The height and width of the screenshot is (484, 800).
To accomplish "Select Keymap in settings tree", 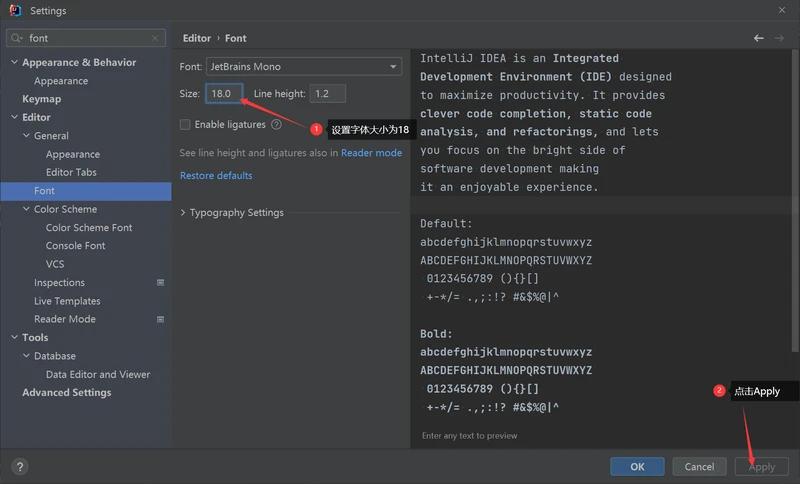I will (42, 99).
